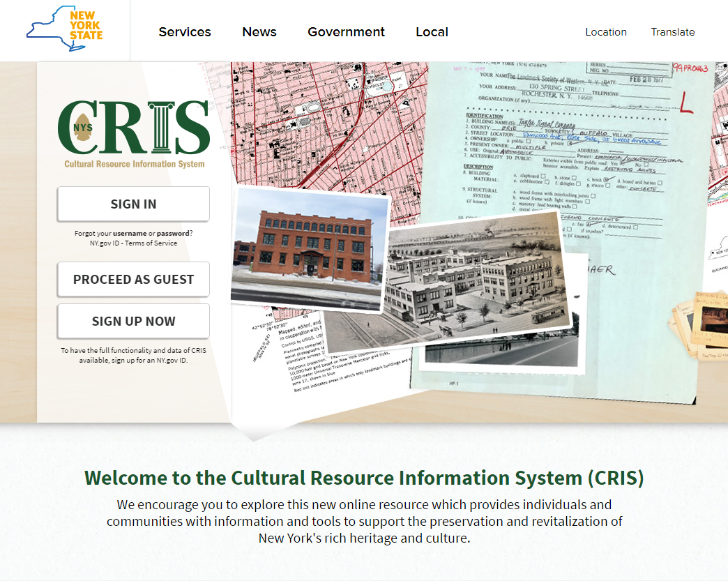728x581 pixels.
Task: Click the bold username recovery link
Action: 130,233
